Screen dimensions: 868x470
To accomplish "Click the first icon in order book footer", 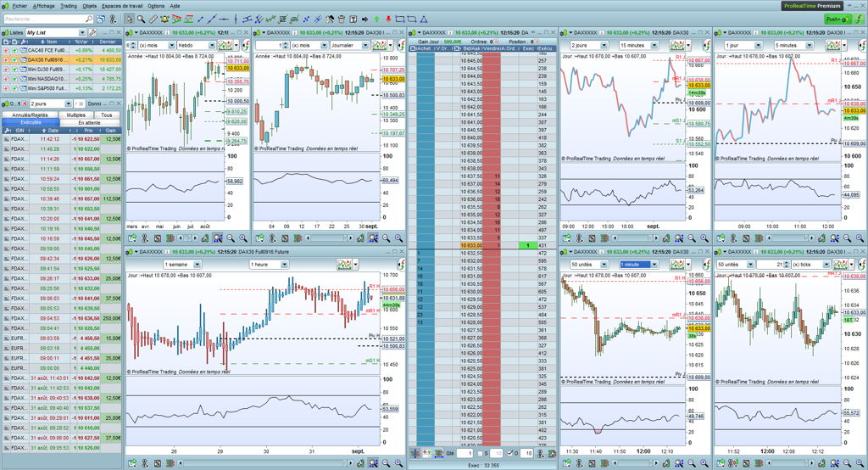I will [x=415, y=453].
